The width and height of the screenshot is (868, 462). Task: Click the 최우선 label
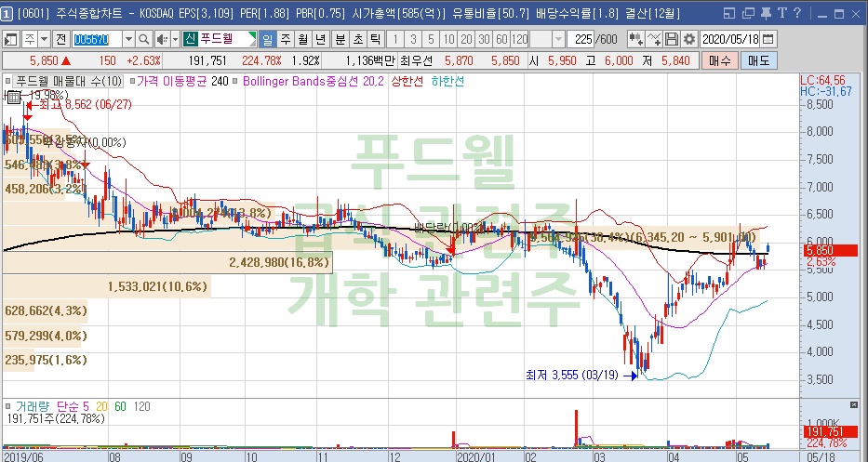416,60
